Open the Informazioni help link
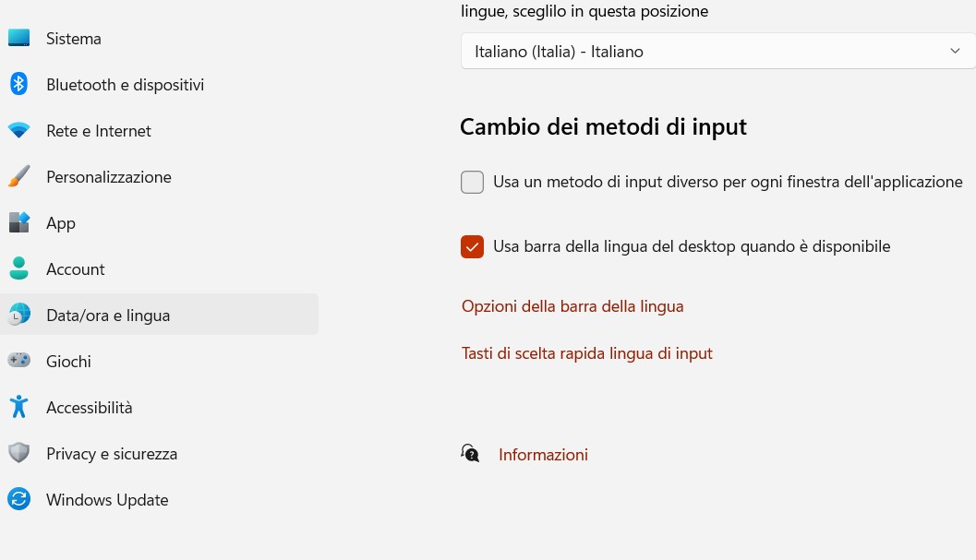The height and width of the screenshot is (560, 976). tap(543, 455)
